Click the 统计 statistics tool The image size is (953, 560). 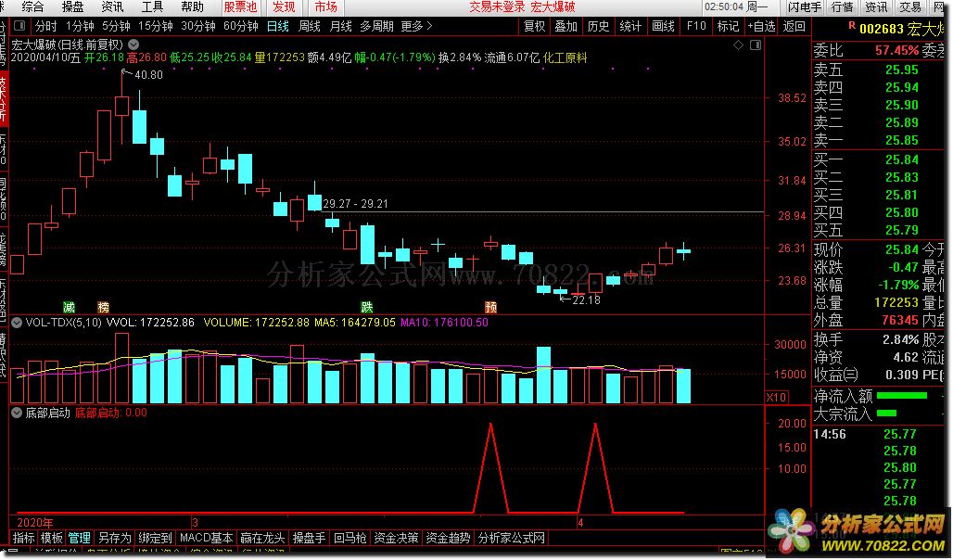tap(630, 26)
